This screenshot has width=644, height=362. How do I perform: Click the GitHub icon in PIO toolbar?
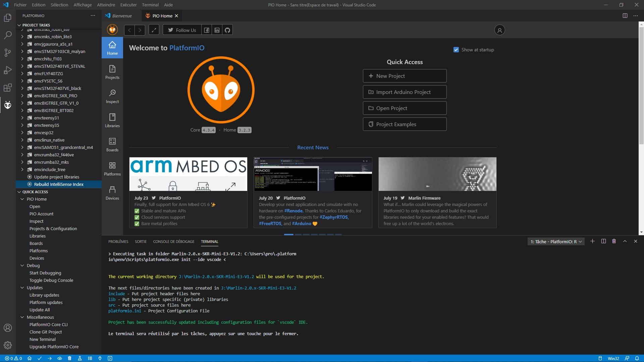tap(227, 30)
